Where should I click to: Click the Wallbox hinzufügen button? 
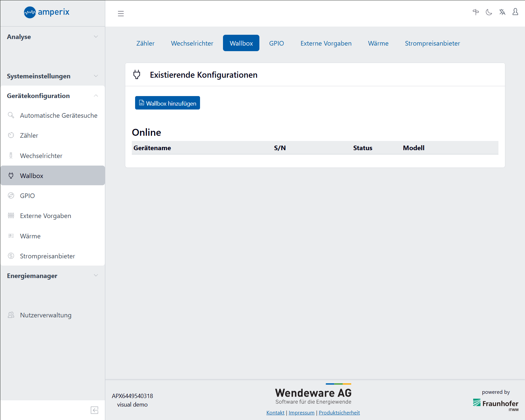167,103
